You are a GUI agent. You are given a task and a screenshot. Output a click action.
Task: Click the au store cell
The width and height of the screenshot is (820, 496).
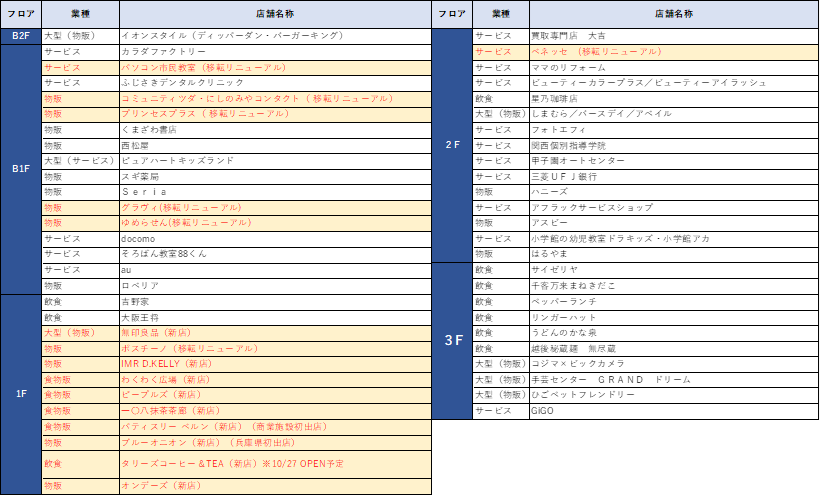276,270
